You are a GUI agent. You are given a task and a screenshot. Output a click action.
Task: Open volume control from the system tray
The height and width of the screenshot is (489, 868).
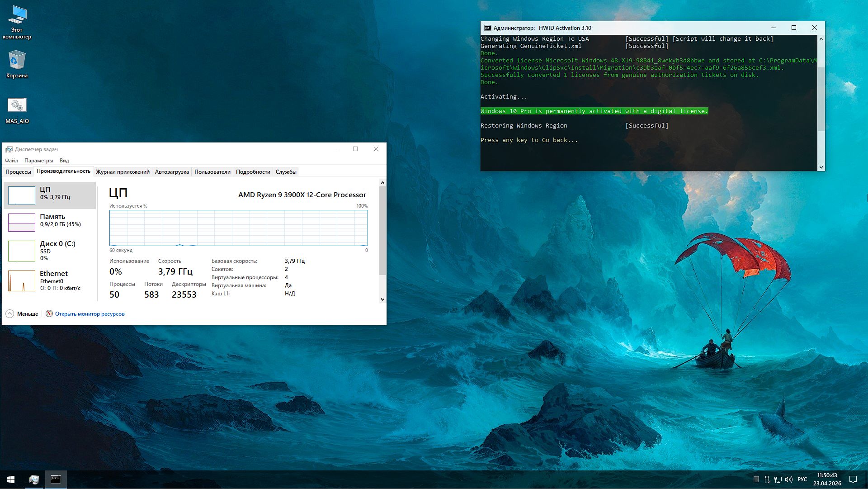click(789, 480)
